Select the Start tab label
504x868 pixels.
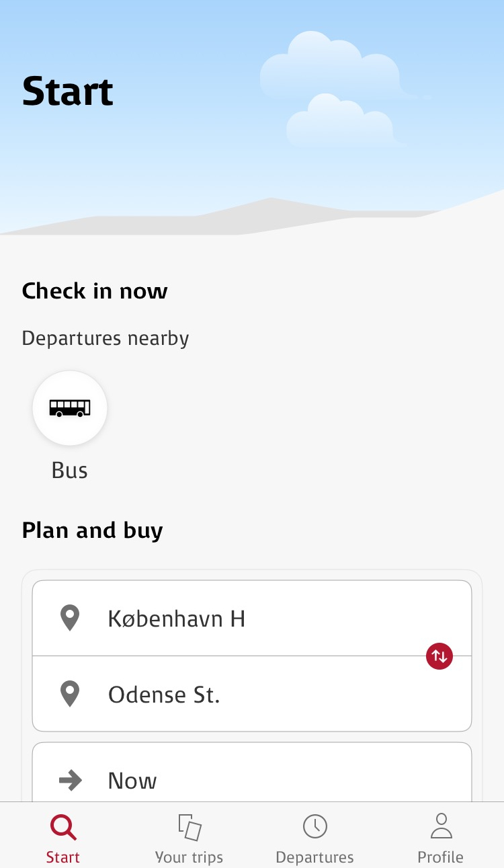pyautogui.click(x=63, y=857)
